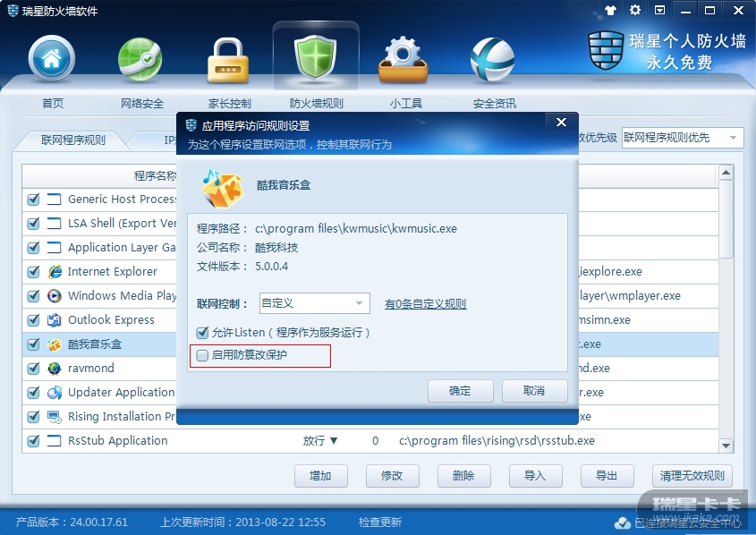Close the 应用程序访问规则设置 dialog
756x535 pixels.
tap(562, 123)
